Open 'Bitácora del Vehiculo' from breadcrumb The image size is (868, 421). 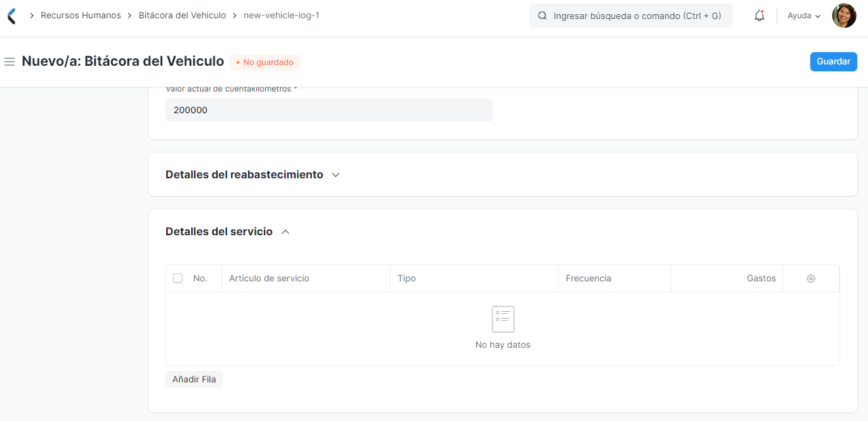tap(182, 15)
